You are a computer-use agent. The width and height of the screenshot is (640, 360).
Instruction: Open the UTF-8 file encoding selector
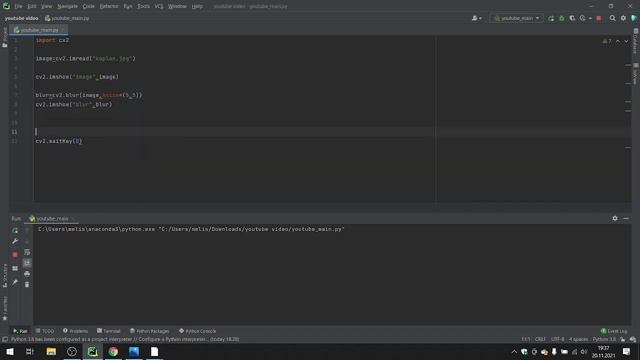[557, 340]
